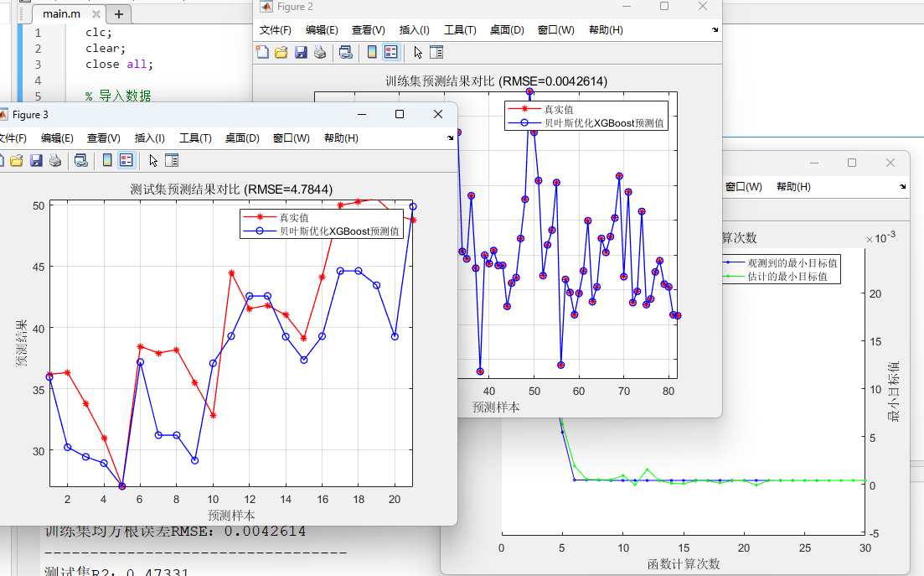Switch to the main.m editor tab
924x576 pixels.
pos(63,13)
